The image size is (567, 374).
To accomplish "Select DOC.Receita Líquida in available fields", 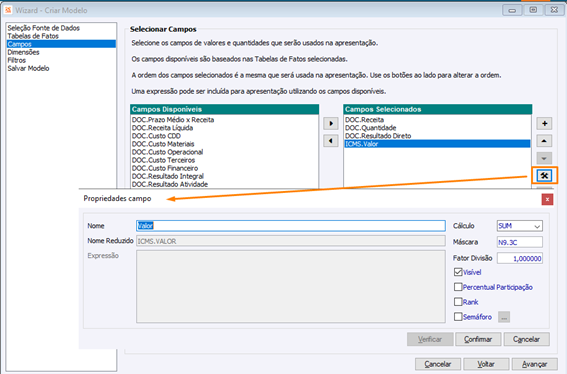I will click(162, 128).
